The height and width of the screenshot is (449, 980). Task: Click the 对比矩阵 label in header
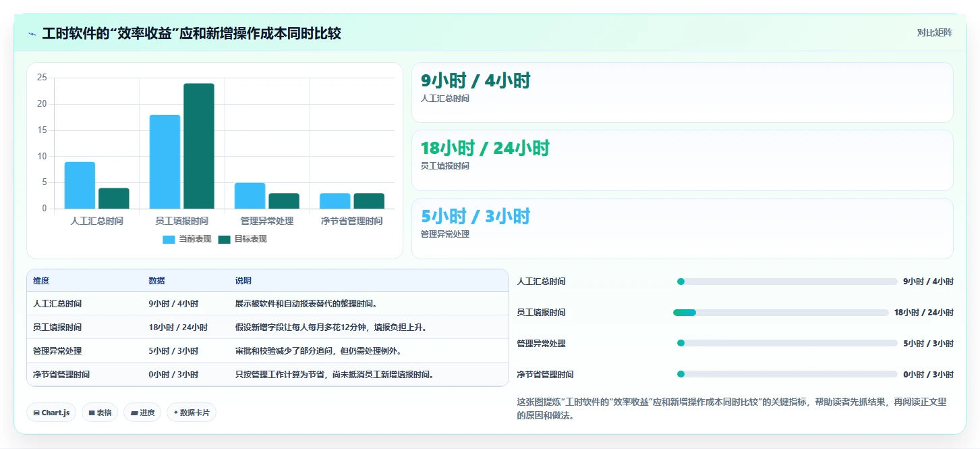point(934,32)
